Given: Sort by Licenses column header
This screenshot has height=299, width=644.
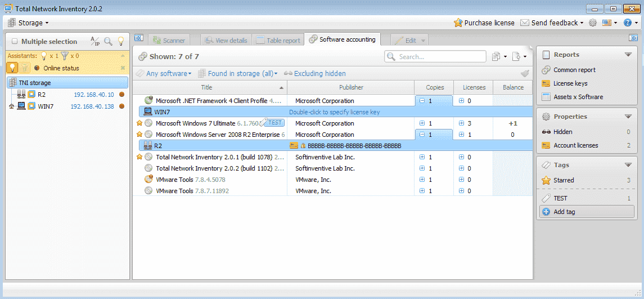Looking at the screenshot, I should [474, 87].
